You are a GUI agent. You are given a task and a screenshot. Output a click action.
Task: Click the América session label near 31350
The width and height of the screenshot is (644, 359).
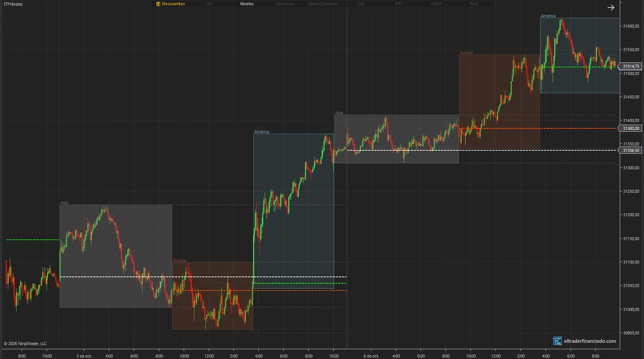[x=262, y=132]
